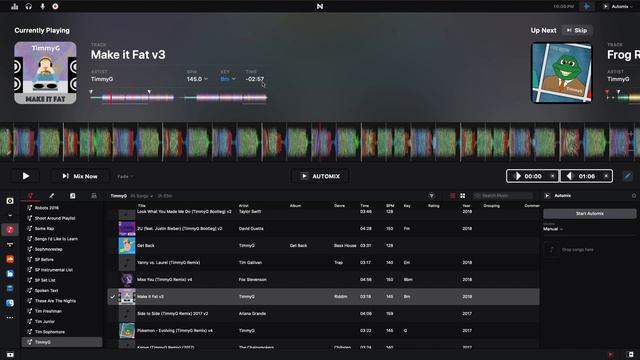Click the library filter funnel icon

click(x=431, y=196)
